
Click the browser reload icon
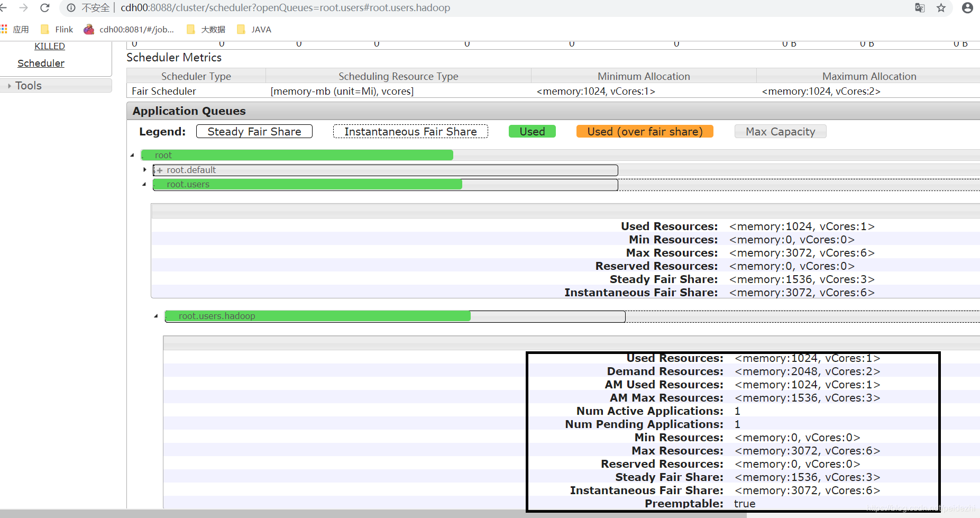pyautogui.click(x=45, y=8)
